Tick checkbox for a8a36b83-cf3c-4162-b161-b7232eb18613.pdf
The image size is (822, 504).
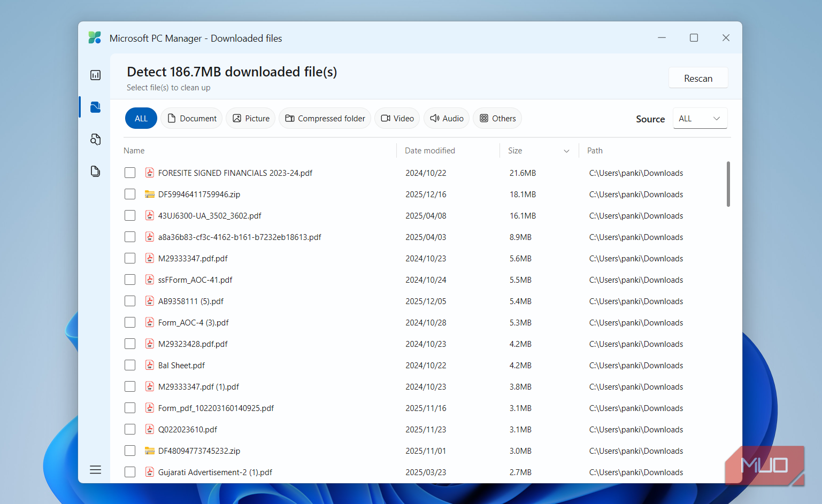pos(130,237)
